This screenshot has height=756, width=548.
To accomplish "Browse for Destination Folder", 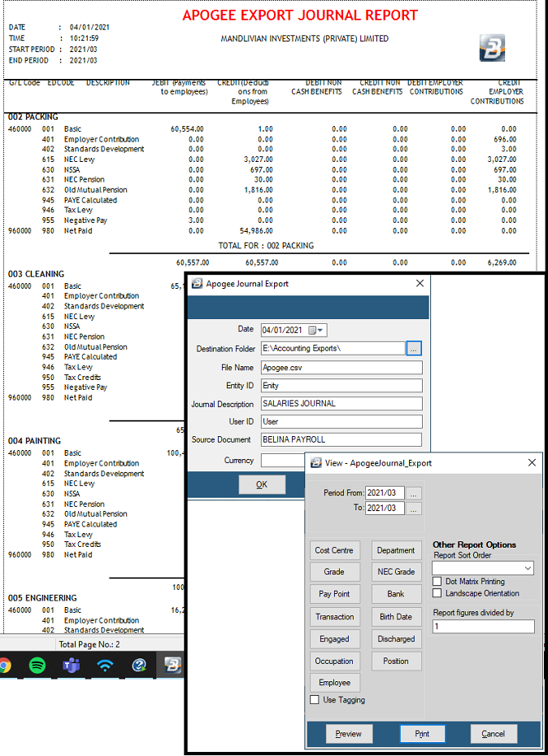I will click(x=414, y=348).
